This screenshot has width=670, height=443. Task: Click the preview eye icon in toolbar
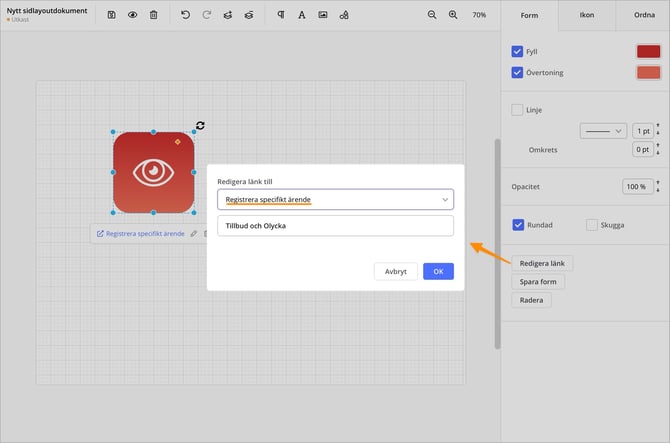(x=132, y=15)
